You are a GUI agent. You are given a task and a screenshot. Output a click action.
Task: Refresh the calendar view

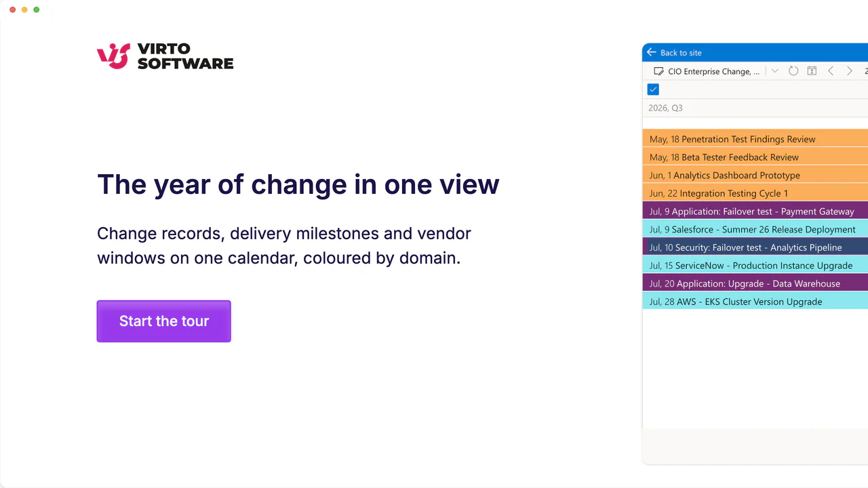tap(793, 71)
